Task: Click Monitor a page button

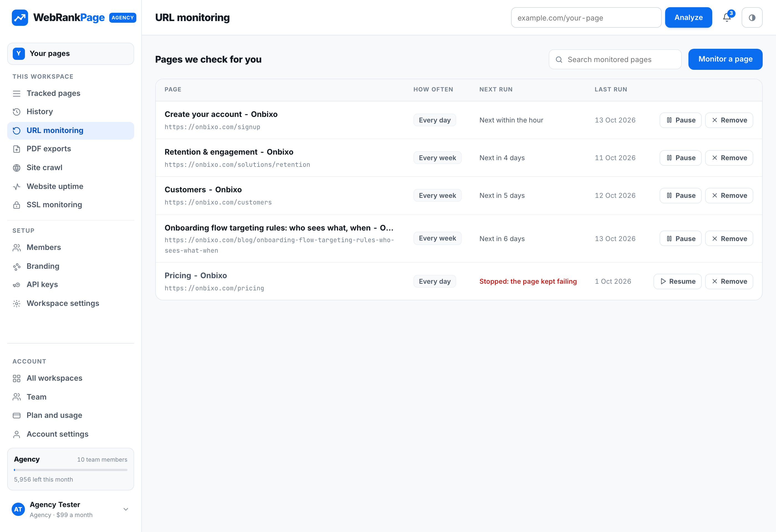Action: click(725, 59)
